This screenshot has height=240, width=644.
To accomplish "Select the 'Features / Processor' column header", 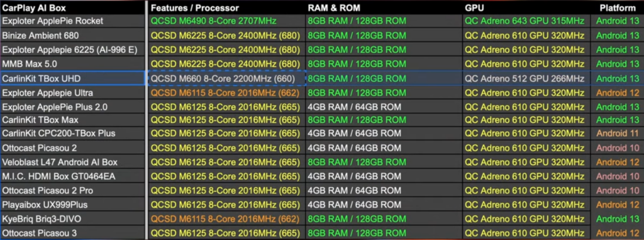I will click(226, 8).
